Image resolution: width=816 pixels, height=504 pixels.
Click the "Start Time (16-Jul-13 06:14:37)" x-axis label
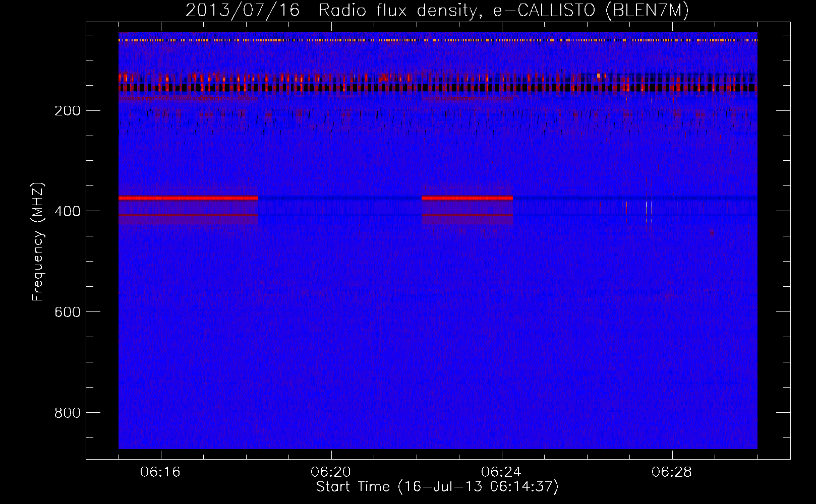pyautogui.click(x=437, y=487)
